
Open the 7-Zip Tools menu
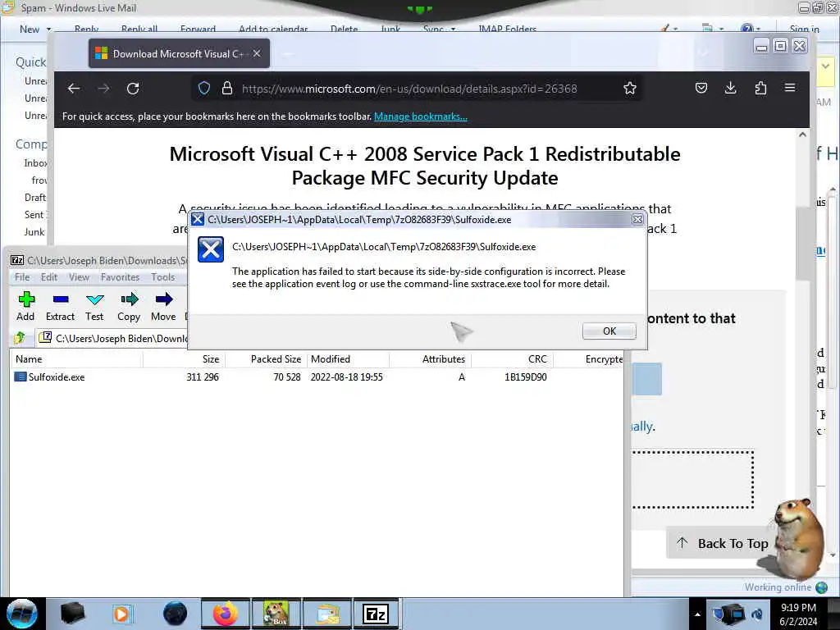[x=163, y=277]
